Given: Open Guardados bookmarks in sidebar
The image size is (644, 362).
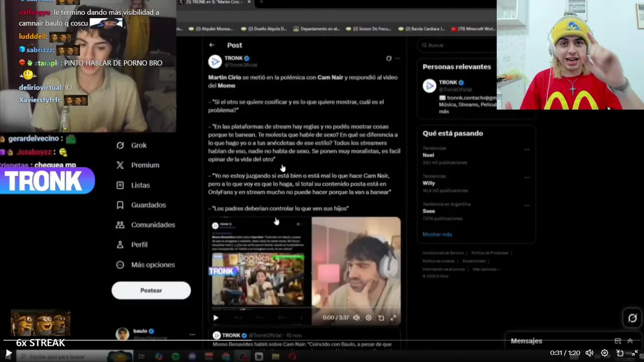Looking at the screenshot, I should coord(141,205).
